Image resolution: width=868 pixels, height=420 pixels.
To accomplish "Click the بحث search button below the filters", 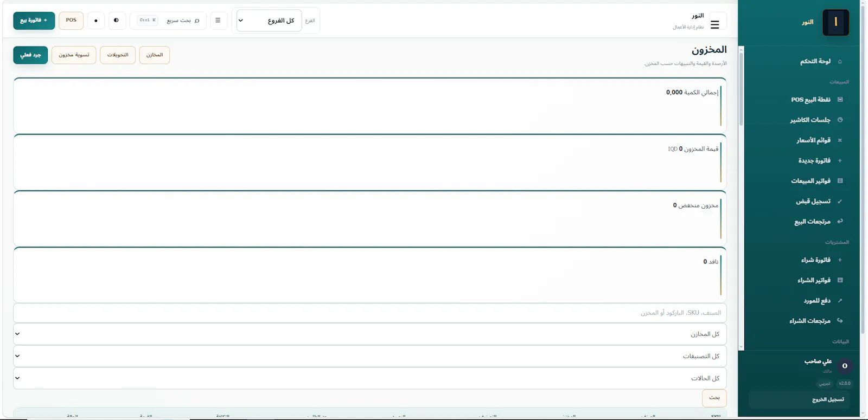I will coord(714,398).
